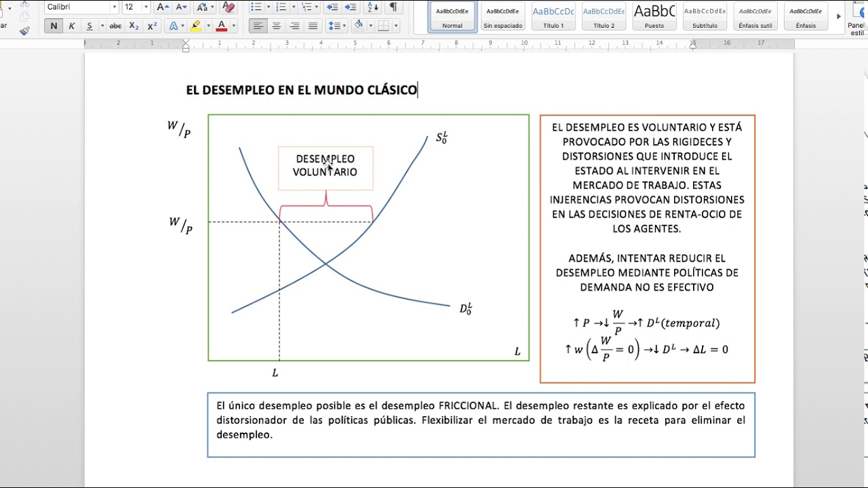The width and height of the screenshot is (868, 488).
Task: Click the increase indent icon
Action: pos(351,7)
